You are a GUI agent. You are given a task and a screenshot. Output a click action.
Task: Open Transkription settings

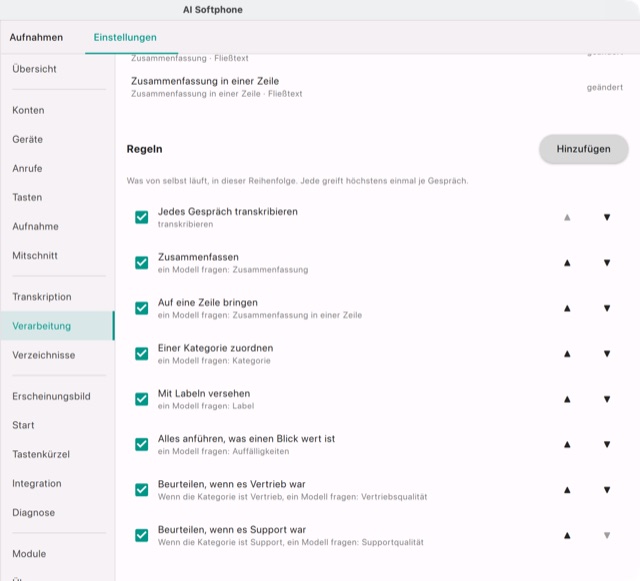point(57,297)
